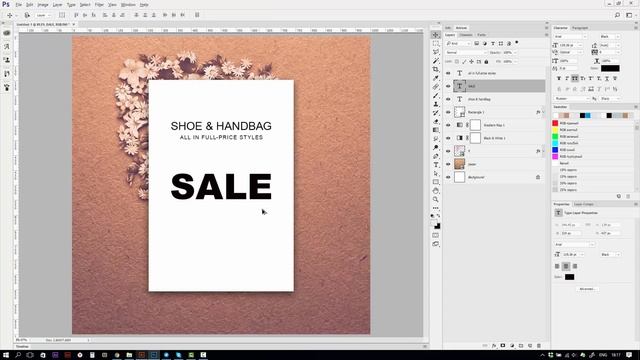The image size is (640, 360).
Task: Select the Pen tool
Action: click(436, 156)
